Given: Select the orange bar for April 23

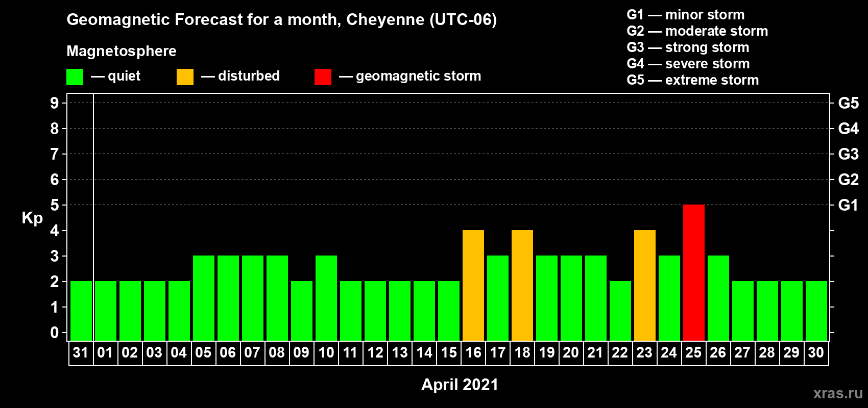Looking at the screenshot, I should pos(645,285).
